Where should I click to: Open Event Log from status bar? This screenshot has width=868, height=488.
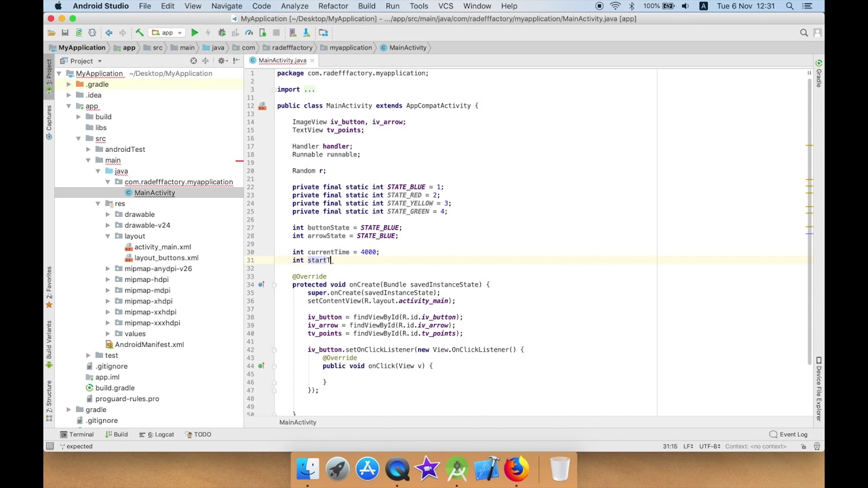point(788,434)
